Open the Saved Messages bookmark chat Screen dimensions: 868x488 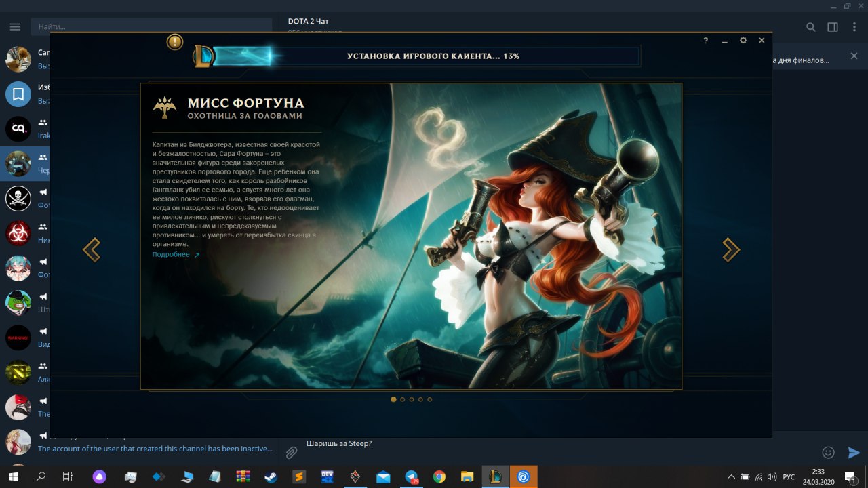coord(18,94)
